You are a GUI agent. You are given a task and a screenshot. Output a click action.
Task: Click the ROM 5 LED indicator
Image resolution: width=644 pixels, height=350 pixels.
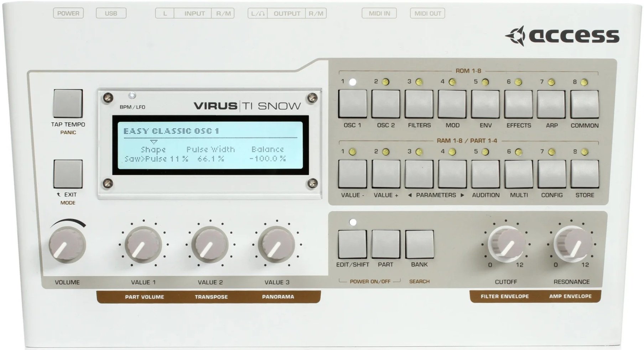(485, 82)
